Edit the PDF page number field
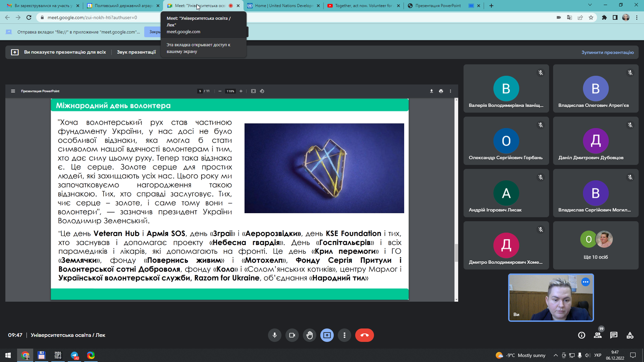 200,91
